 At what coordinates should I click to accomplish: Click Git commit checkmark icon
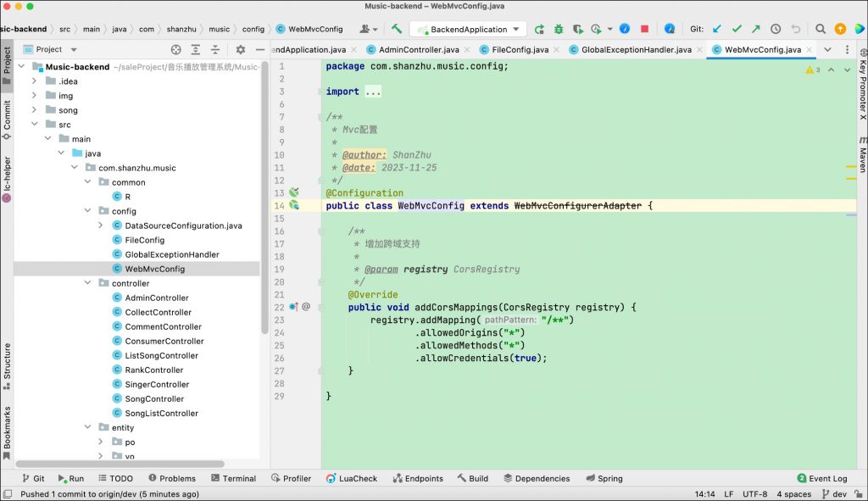point(737,29)
